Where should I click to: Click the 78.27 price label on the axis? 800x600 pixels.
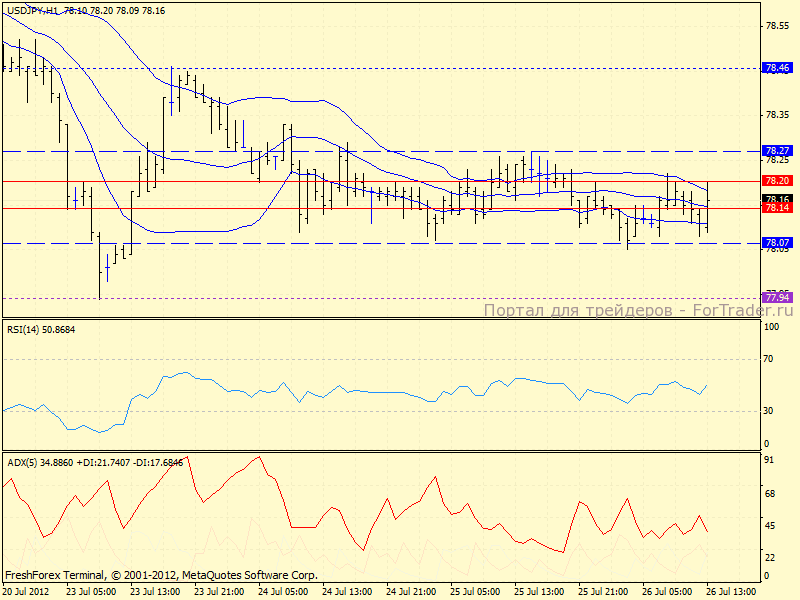pyautogui.click(x=777, y=150)
